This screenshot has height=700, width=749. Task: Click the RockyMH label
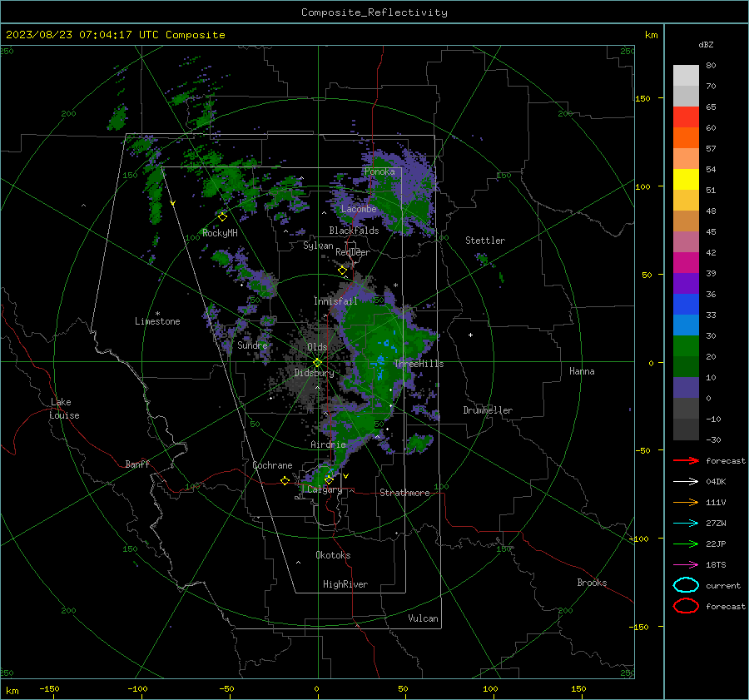(x=220, y=233)
